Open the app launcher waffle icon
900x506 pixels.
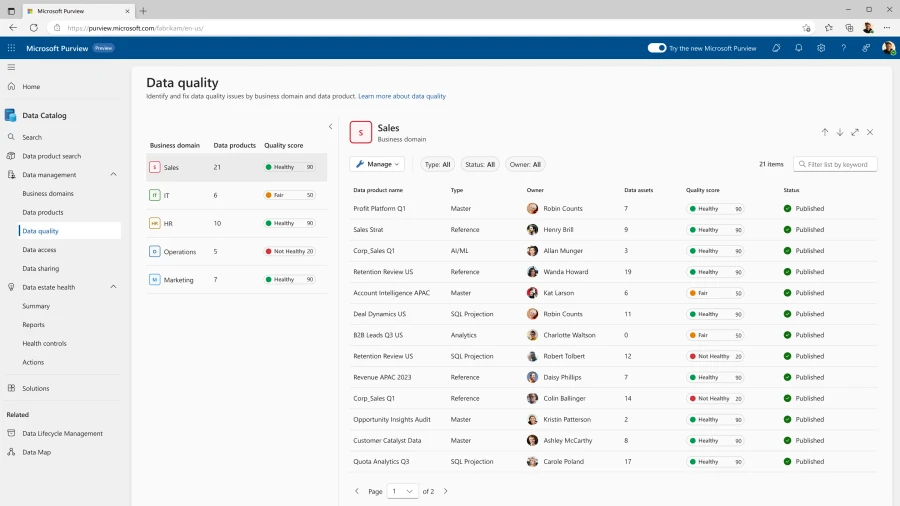click(x=11, y=48)
